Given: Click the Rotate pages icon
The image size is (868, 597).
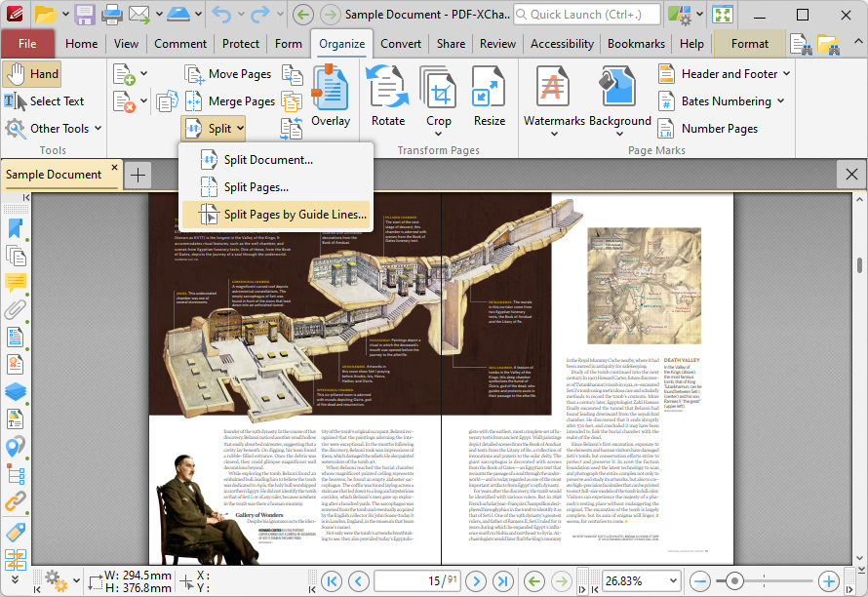Looking at the screenshot, I should tap(388, 97).
